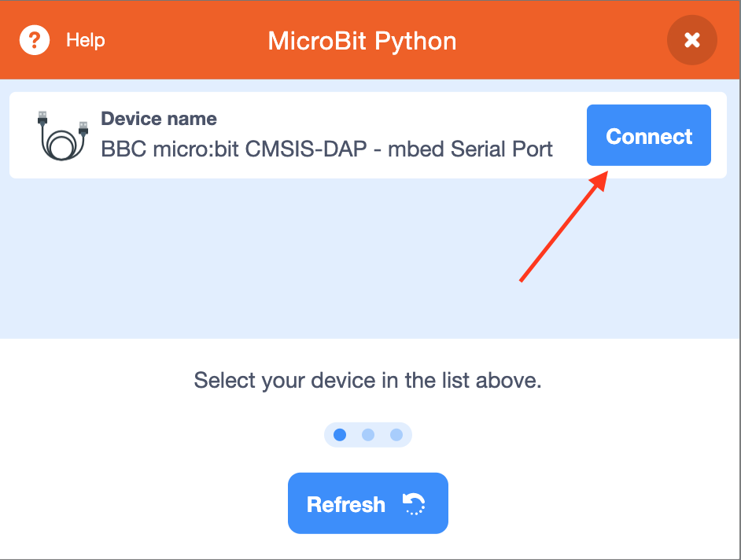Click the question mark help icon
Image resolution: width=741 pixels, height=560 pixels.
35,40
